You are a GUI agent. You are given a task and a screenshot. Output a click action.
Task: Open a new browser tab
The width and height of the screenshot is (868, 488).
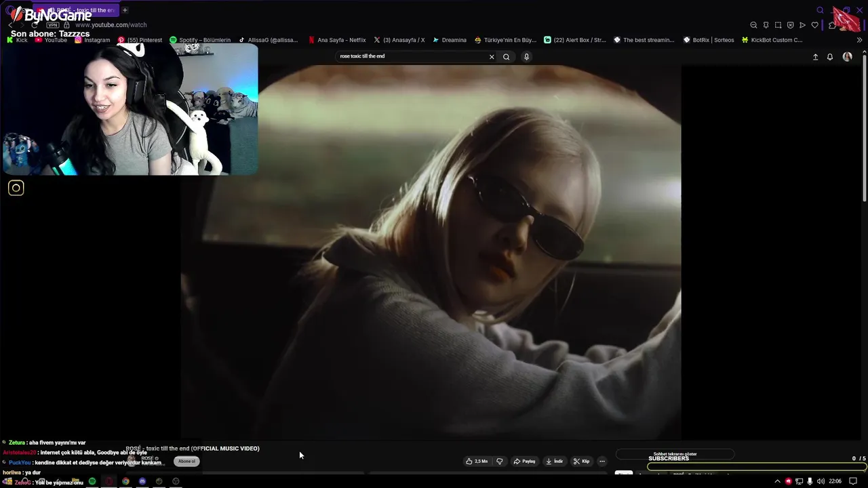125,10
